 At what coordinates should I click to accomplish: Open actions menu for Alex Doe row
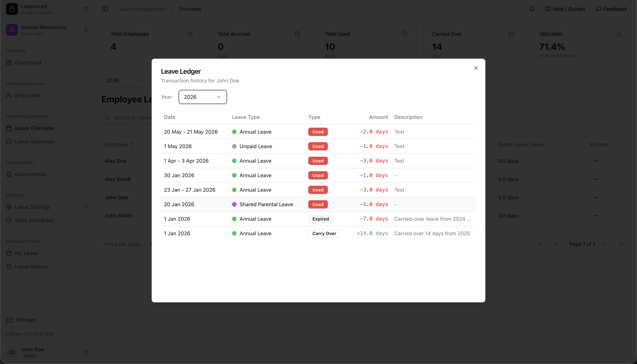[x=596, y=161]
